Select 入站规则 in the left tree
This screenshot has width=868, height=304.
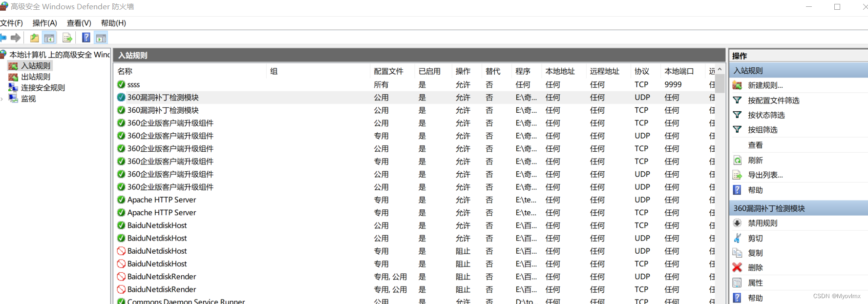tap(36, 66)
